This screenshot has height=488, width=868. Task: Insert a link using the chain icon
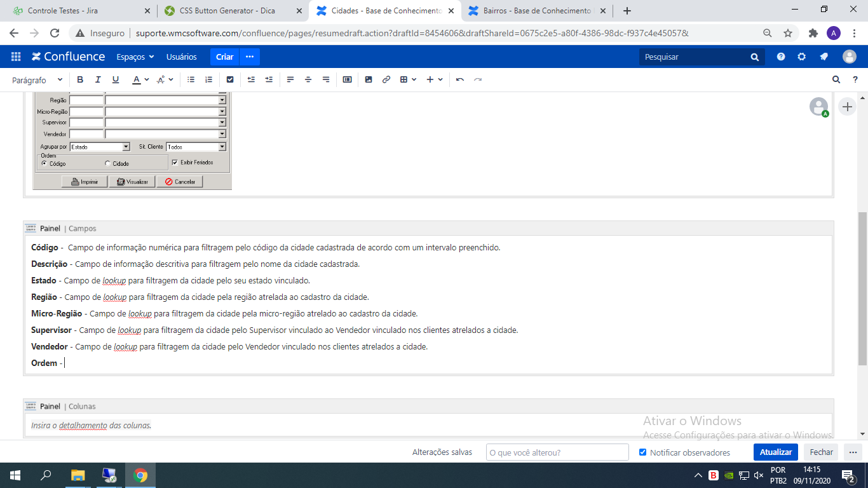click(386, 79)
